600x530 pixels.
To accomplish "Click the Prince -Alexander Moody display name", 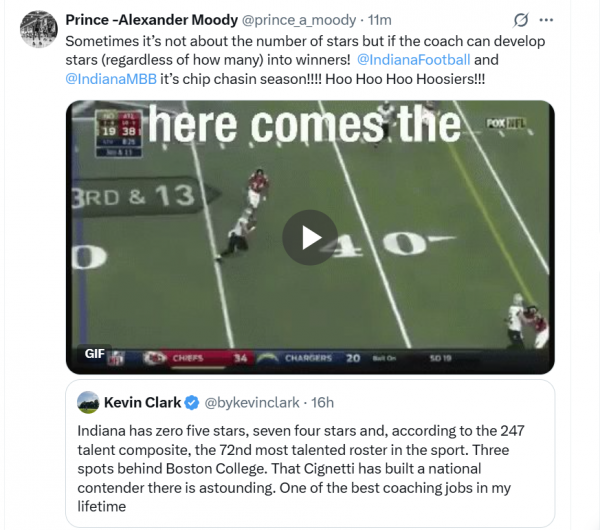I will pyautogui.click(x=151, y=20).
